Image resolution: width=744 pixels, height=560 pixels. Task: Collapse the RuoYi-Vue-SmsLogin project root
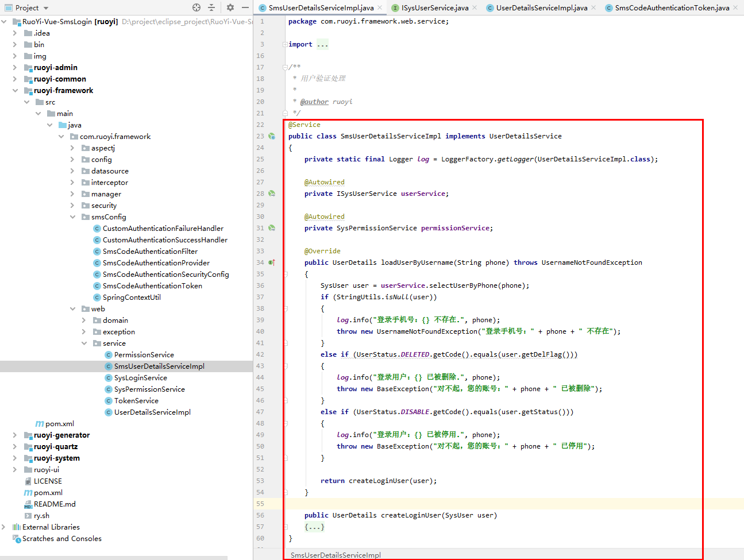coord(4,22)
